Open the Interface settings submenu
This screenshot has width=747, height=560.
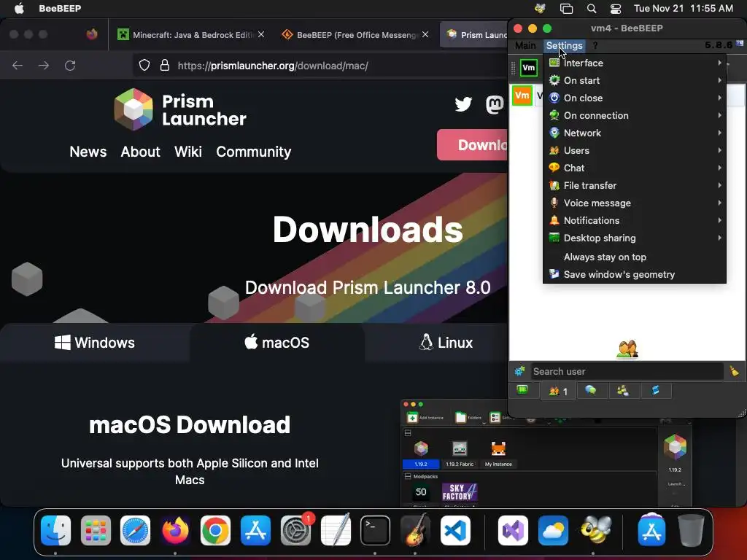(x=635, y=63)
